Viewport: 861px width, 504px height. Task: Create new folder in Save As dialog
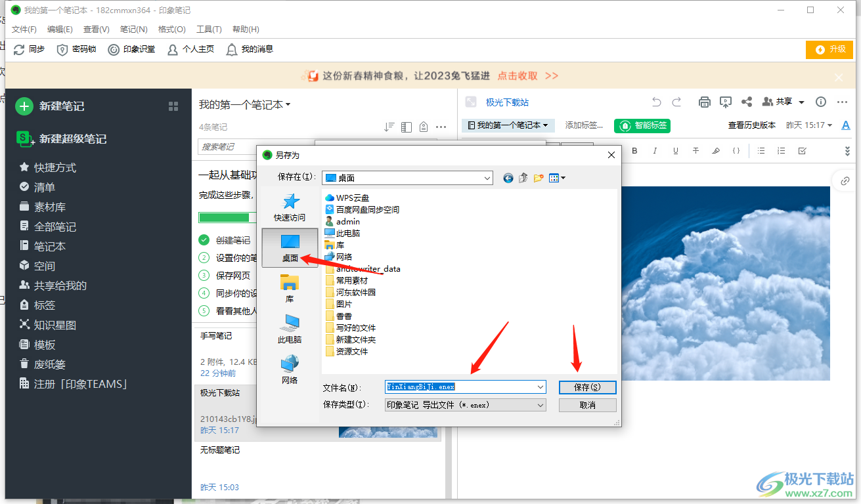539,178
